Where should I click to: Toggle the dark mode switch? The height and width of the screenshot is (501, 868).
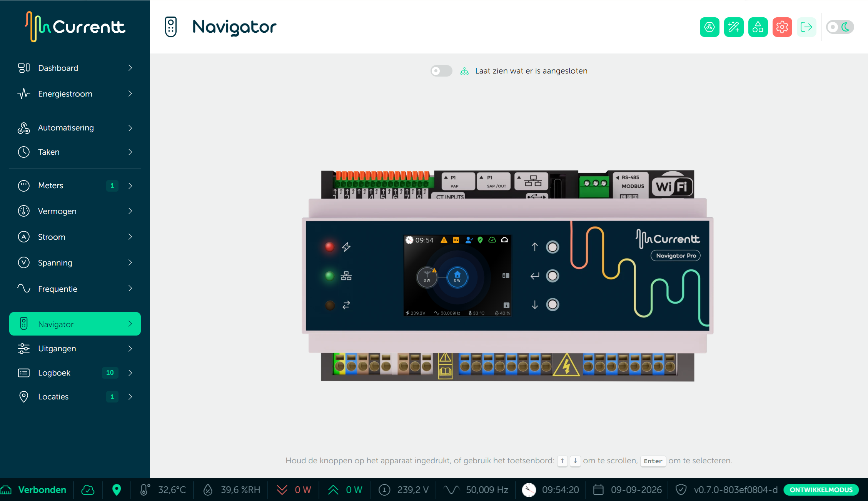click(x=840, y=27)
